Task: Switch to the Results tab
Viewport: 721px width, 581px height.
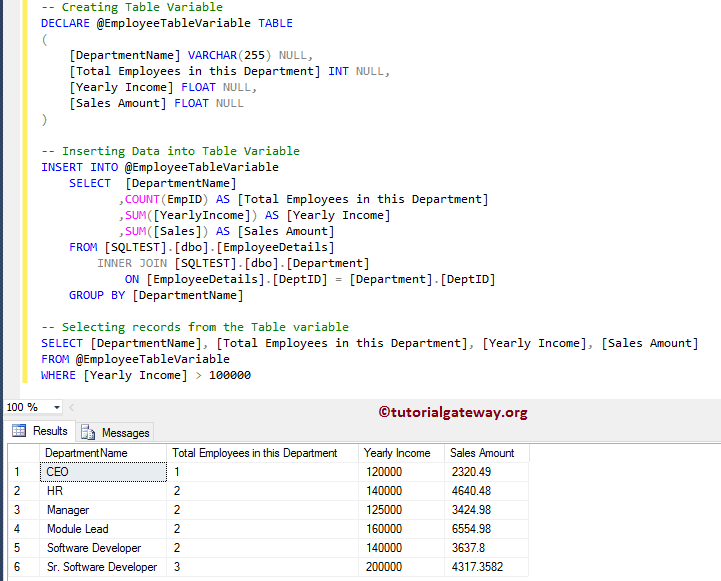Action: click(40, 431)
